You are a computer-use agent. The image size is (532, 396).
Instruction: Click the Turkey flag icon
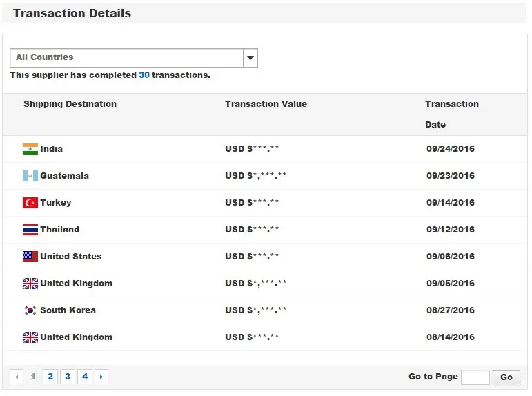[30, 203]
